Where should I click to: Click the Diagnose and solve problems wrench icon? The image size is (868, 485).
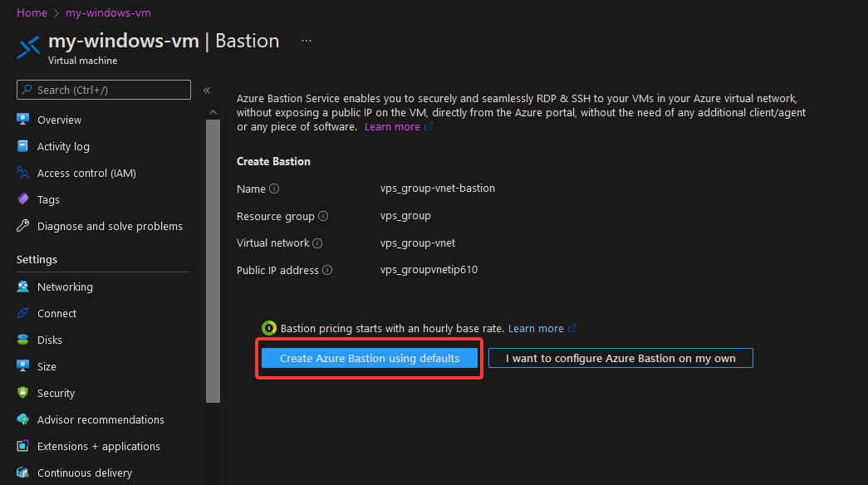pyautogui.click(x=22, y=225)
